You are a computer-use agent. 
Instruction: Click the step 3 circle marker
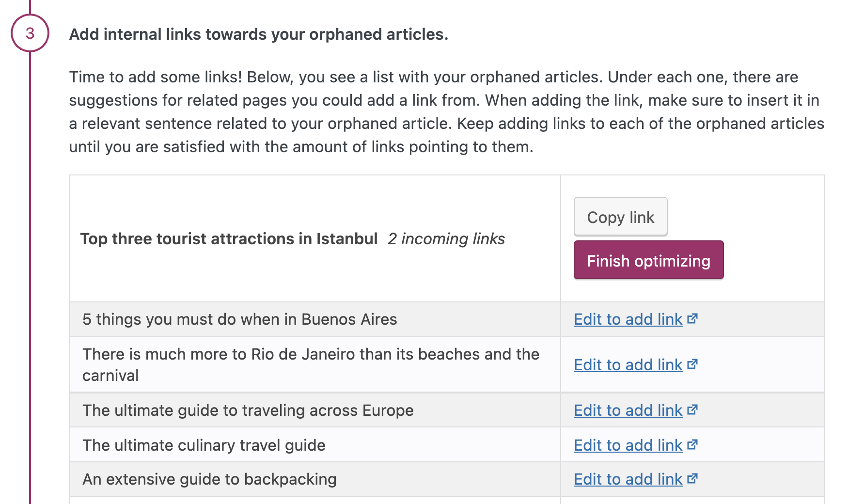click(x=30, y=33)
